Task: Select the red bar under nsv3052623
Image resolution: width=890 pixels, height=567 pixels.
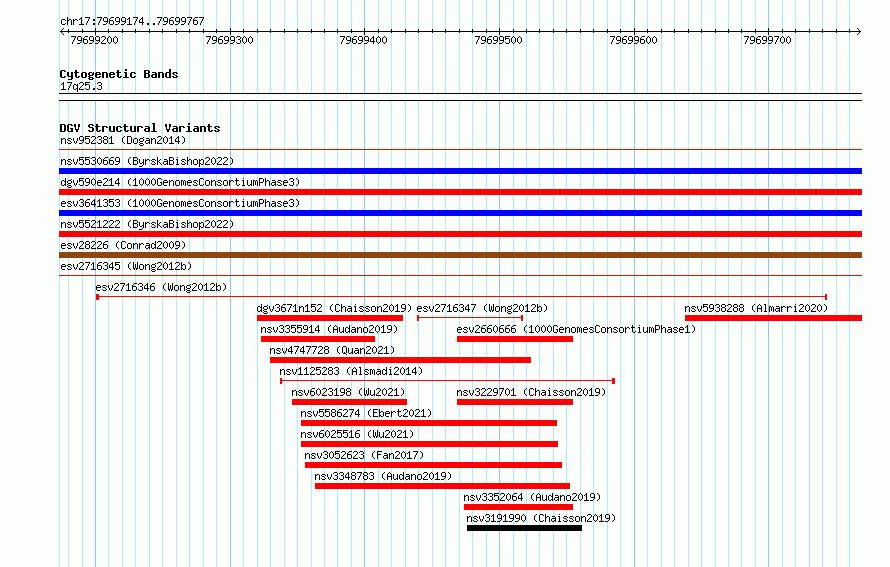Action: (x=434, y=465)
